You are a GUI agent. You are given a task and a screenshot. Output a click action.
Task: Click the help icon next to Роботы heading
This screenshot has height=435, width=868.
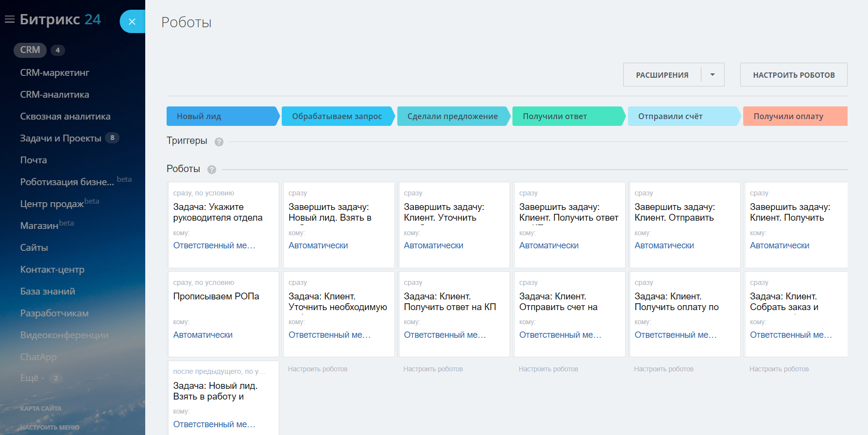[212, 170]
